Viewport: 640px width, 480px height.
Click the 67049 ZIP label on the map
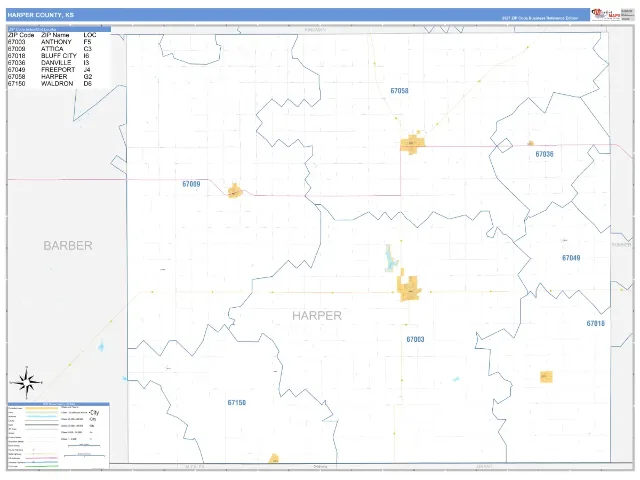(571, 258)
